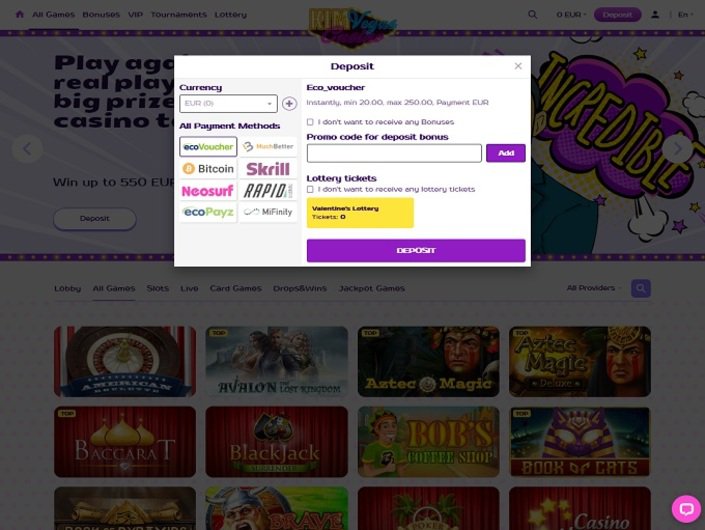
Task: Click the purple DEPOSIT button in the dialog
Action: point(416,250)
